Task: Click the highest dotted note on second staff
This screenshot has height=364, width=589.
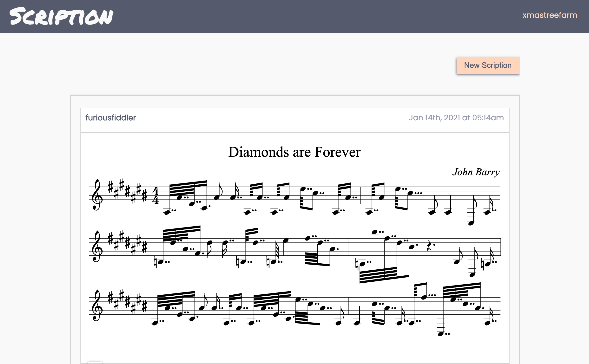Action: 375,232
